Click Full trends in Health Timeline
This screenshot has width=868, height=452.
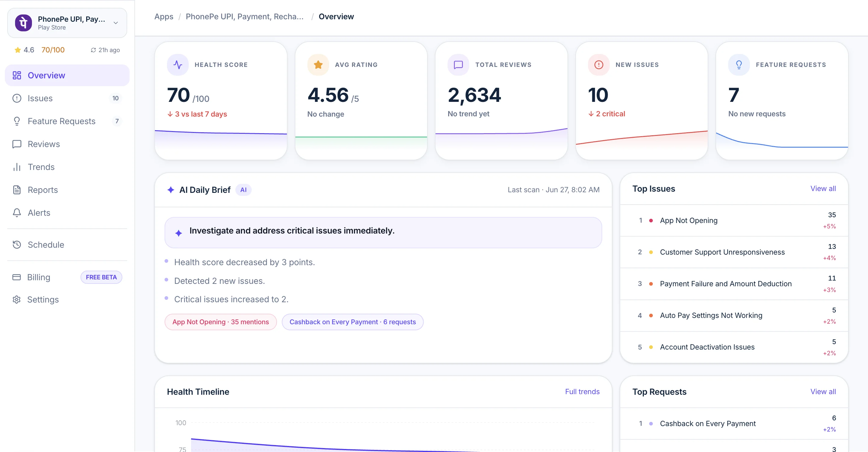coord(582,391)
